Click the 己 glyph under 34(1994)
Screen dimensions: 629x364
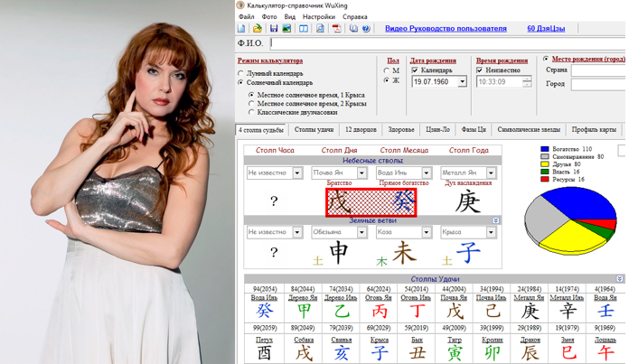[493, 311]
